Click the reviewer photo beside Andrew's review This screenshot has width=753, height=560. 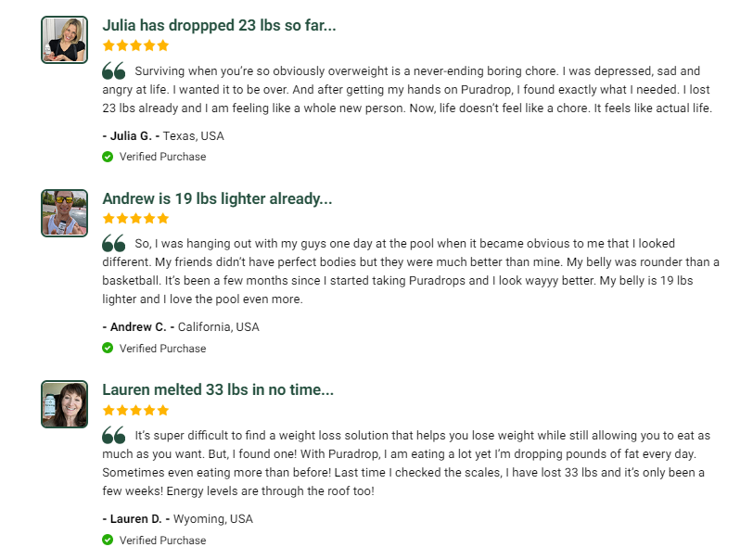coord(64,213)
